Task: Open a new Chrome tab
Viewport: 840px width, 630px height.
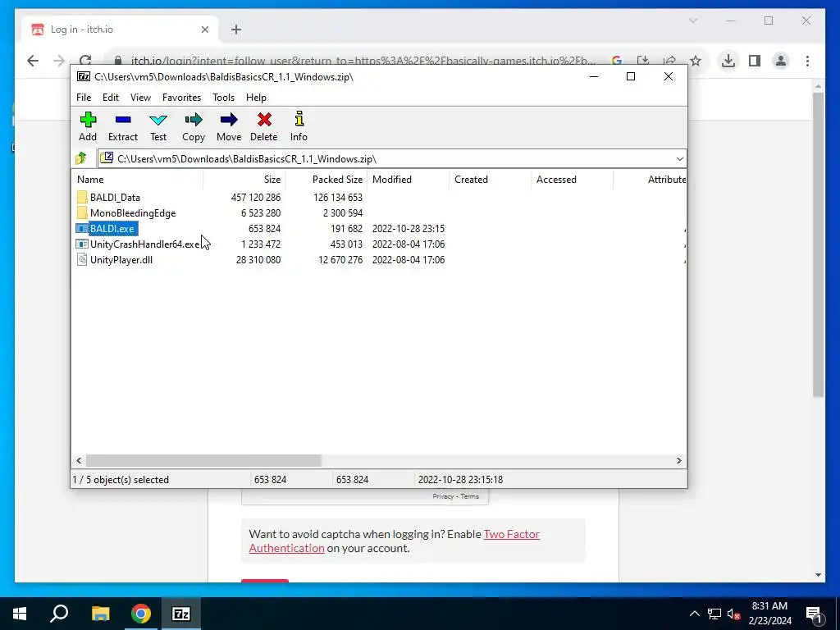Action: pos(236,30)
